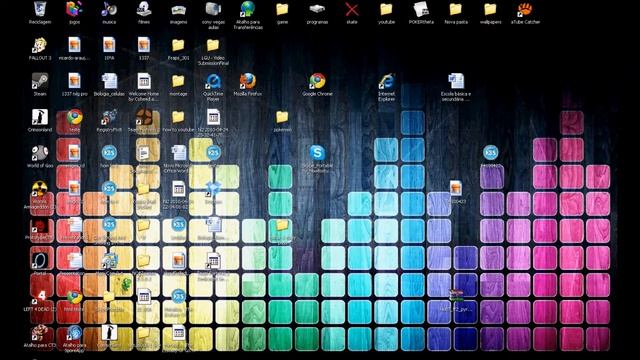Open the teste Chrome file
The height and width of the screenshot is (360, 640).
point(74,117)
